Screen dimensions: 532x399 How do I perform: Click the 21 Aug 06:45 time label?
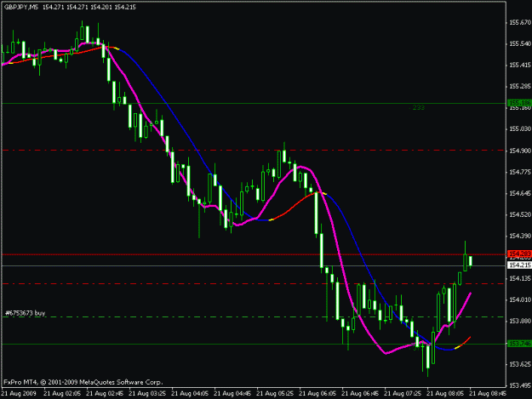pos(360,394)
